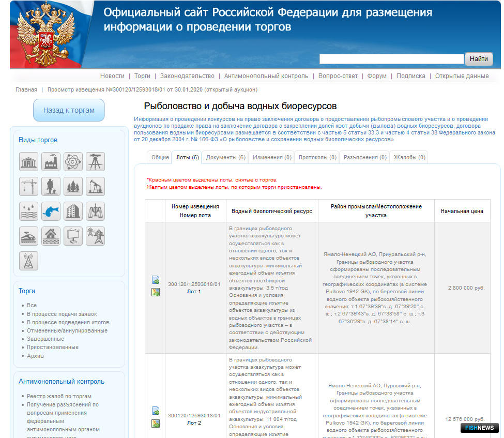Select the surveyor theodolite auction type icon
The width and height of the screenshot is (504, 438).
click(x=95, y=161)
